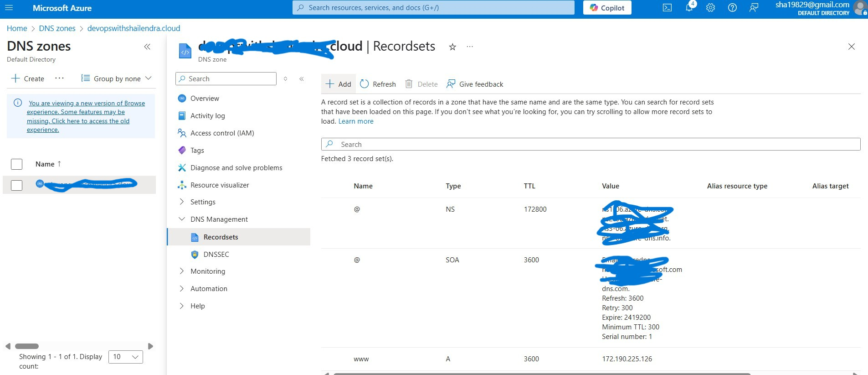The width and height of the screenshot is (868, 375).
Task: Click the record sets Search field
Action: click(591, 144)
